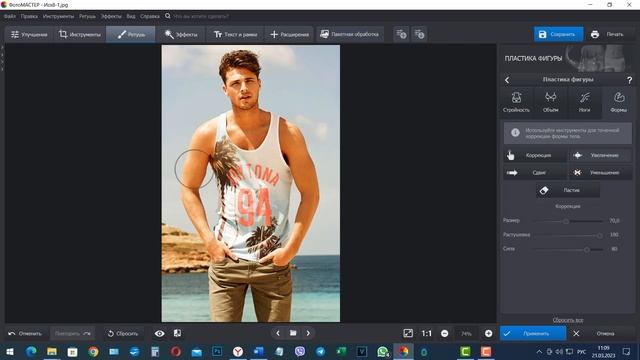
Task: Open Пакетная обработка
Action: pyautogui.click(x=350, y=34)
